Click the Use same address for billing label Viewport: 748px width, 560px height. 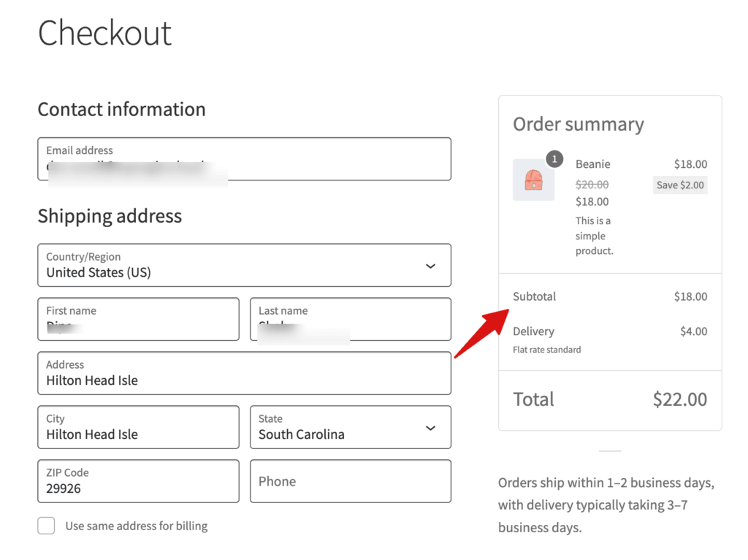(137, 526)
